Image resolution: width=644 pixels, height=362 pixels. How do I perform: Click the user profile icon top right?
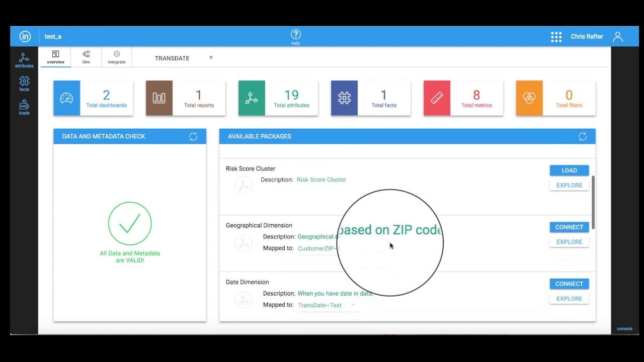(618, 36)
